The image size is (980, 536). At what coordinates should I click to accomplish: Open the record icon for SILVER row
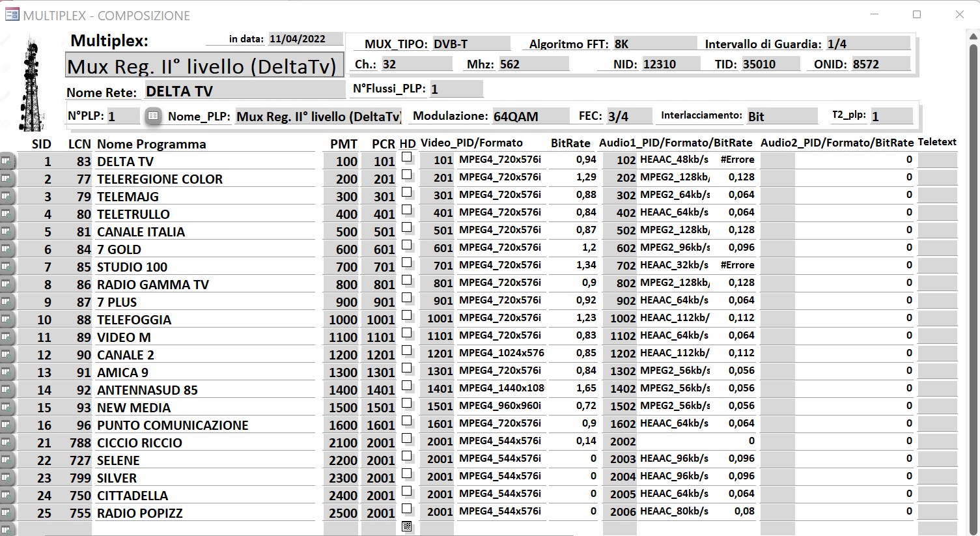[7, 477]
